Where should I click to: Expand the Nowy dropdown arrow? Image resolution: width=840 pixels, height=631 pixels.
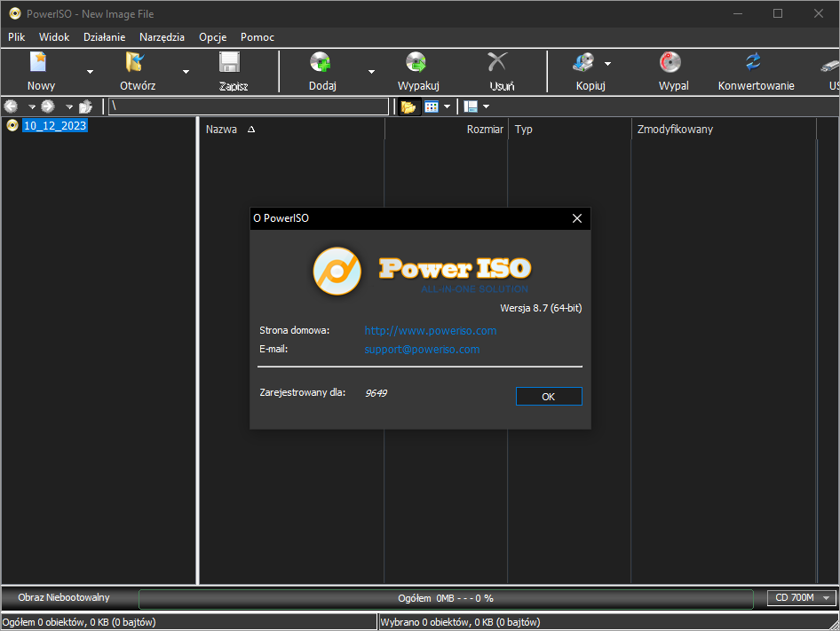click(90, 71)
